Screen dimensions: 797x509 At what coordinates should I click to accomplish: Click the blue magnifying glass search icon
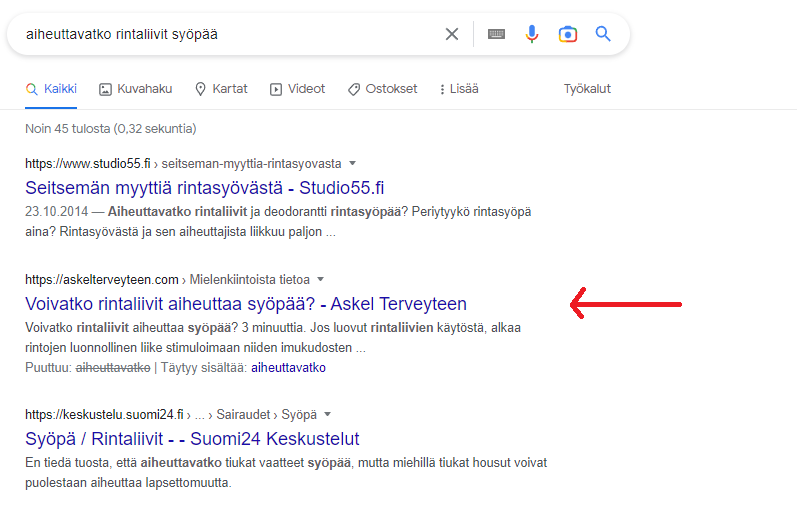click(x=603, y=34)
